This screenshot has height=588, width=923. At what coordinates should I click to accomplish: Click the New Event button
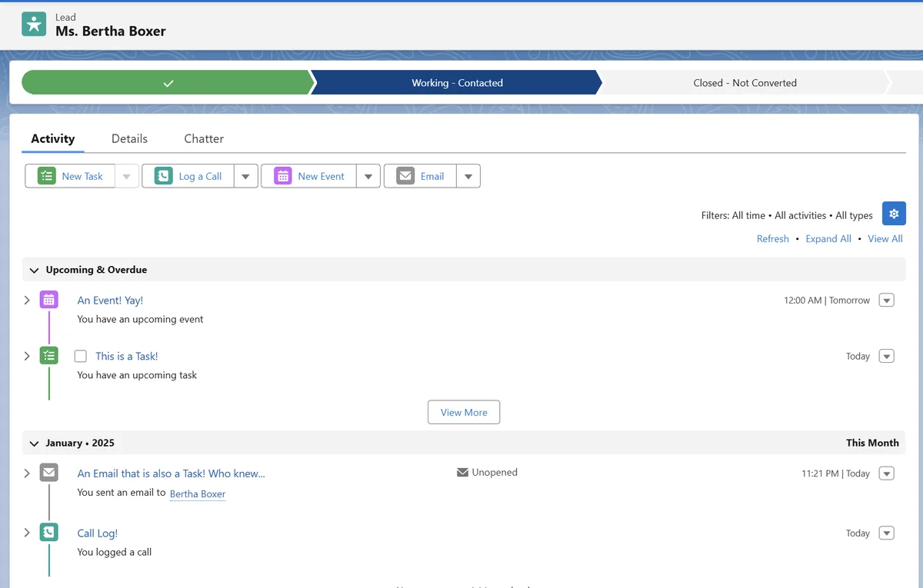click(x=309, y=176)
